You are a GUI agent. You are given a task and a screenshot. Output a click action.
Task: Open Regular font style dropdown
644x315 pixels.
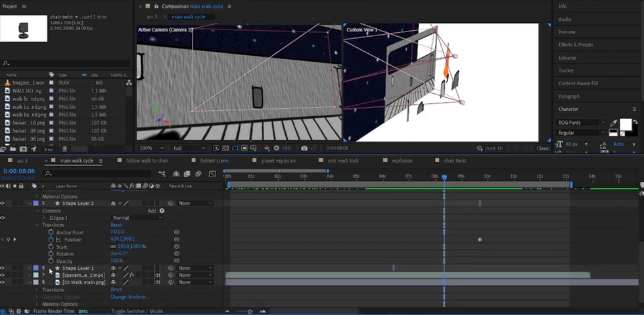point(581,133)
